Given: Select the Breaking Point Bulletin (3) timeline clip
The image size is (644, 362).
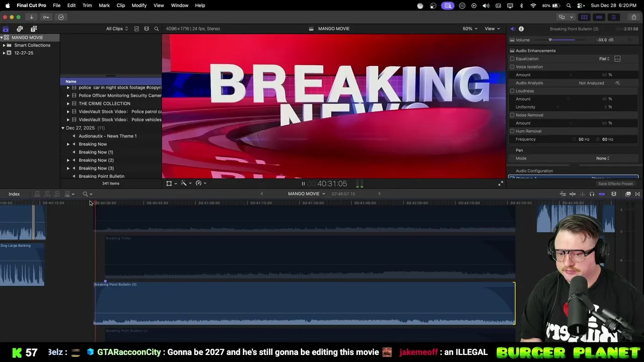Looking at the screenshot, I should [x=304, y=303].
